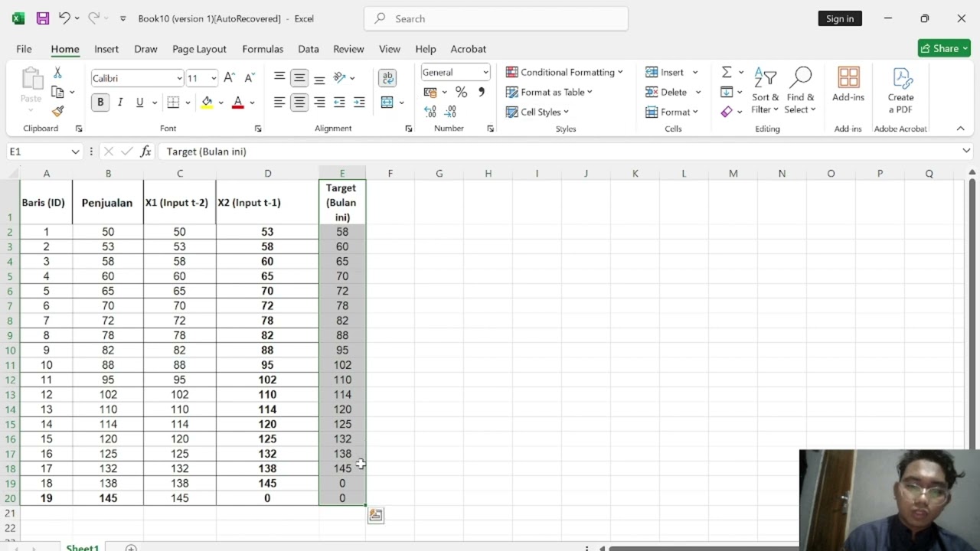Click Comma Style icon
This screenshot has width=980, height=551.
tap(482, 92)
